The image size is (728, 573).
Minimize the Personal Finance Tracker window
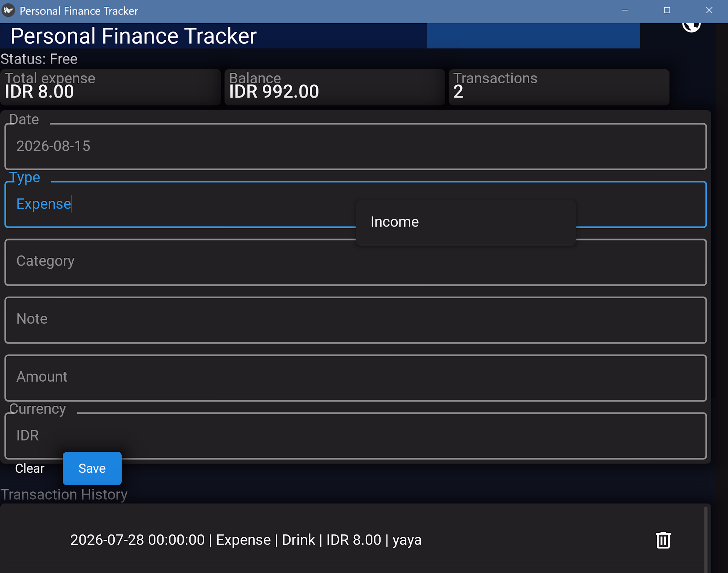625,10
